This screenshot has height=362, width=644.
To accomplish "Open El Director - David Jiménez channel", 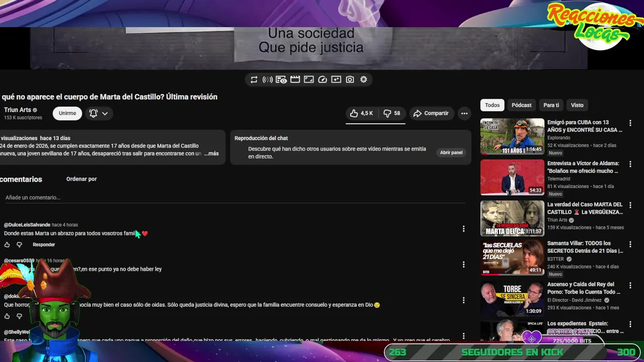I will 575,300.
